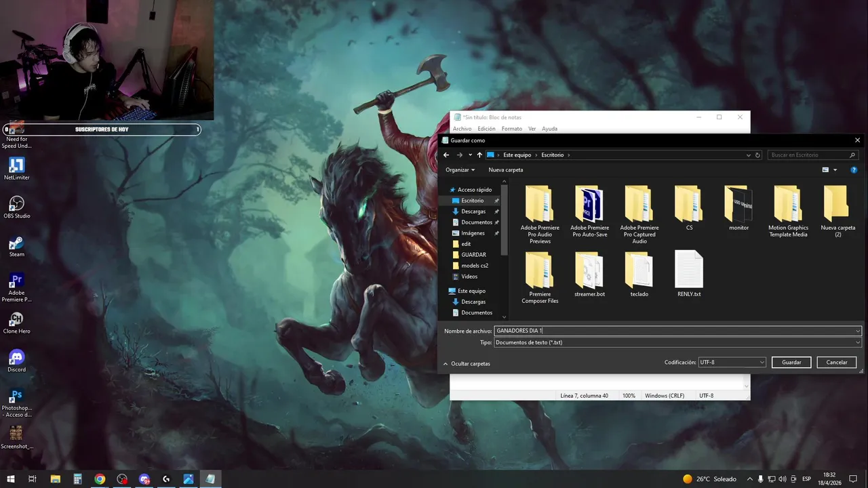The height and width of the screenshot is (488, 868).
Task: Open the help button in the save dialog
Action: pyautogui.click(x=854, y=170)
